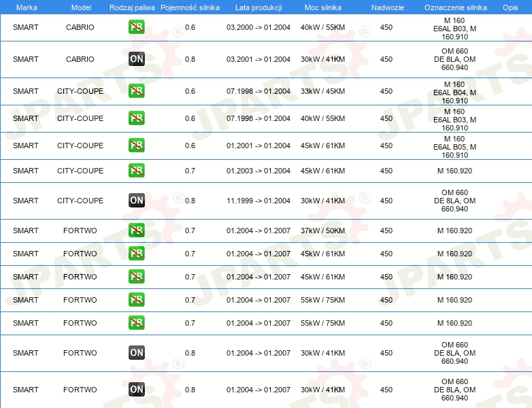Image resolution: width=532 pixels, height=408 pixels.
Task: Select the Rodzaj paliwa column header
Action: pyautogui.click(x=132, y=7)
